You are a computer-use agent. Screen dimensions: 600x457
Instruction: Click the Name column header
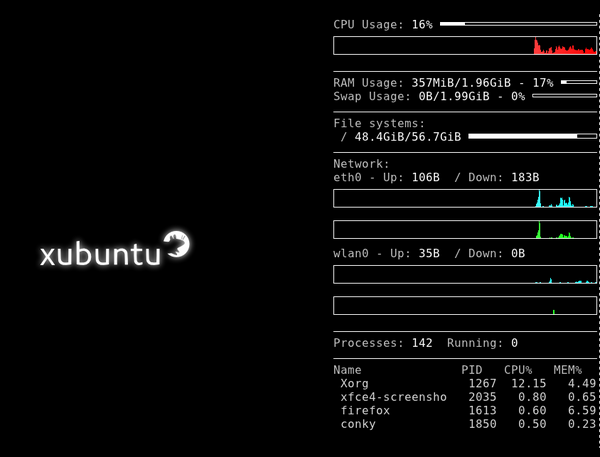pos(347,370)
